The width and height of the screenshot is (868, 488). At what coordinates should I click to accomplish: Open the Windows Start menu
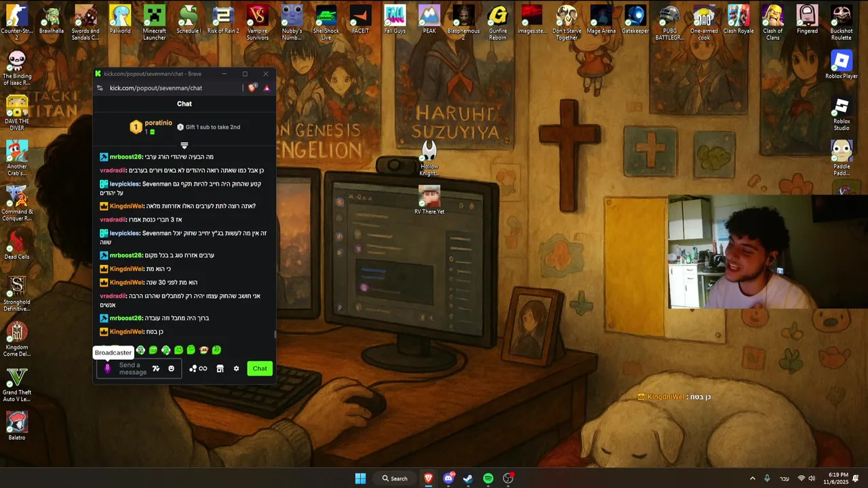pyautogui.click(x=360, y=479)
